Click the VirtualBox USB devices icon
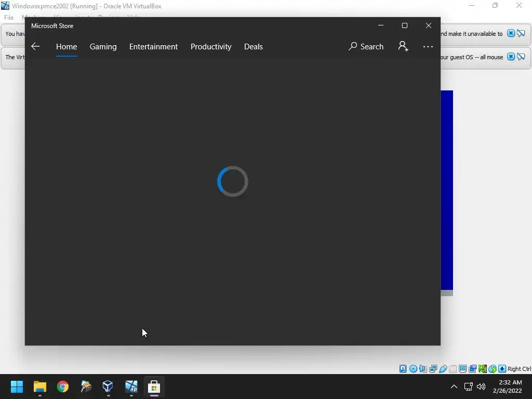The width and height of the screenshot is (532, 399). pyautogui.click(x=443, y=368)
